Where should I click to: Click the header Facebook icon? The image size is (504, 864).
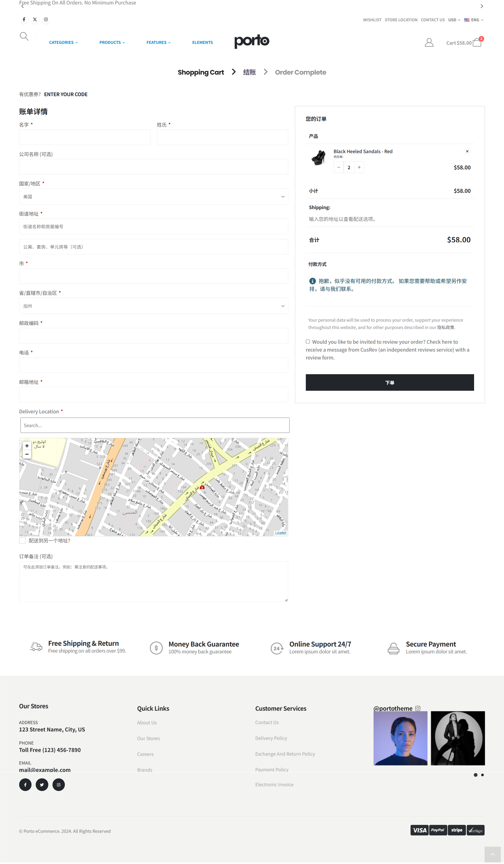point(24,19)
